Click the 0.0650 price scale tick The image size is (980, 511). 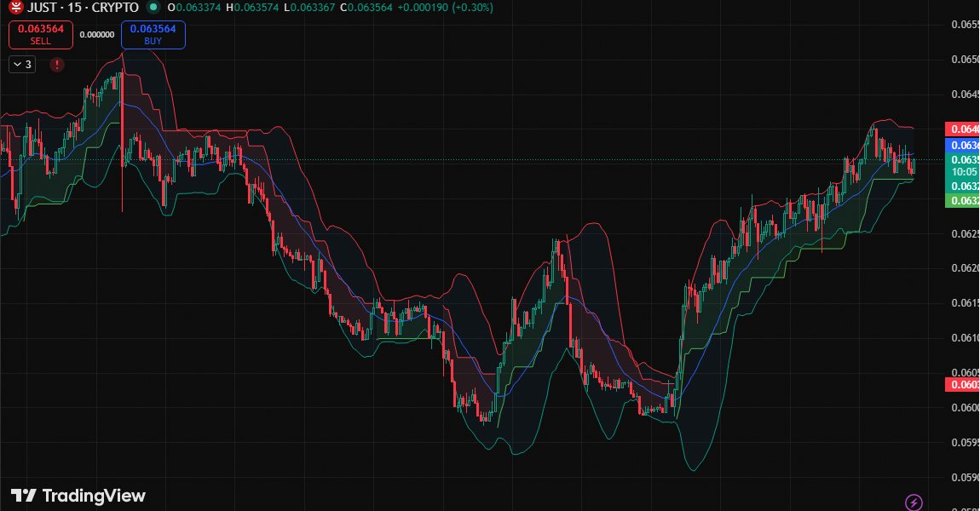(964, 60)
